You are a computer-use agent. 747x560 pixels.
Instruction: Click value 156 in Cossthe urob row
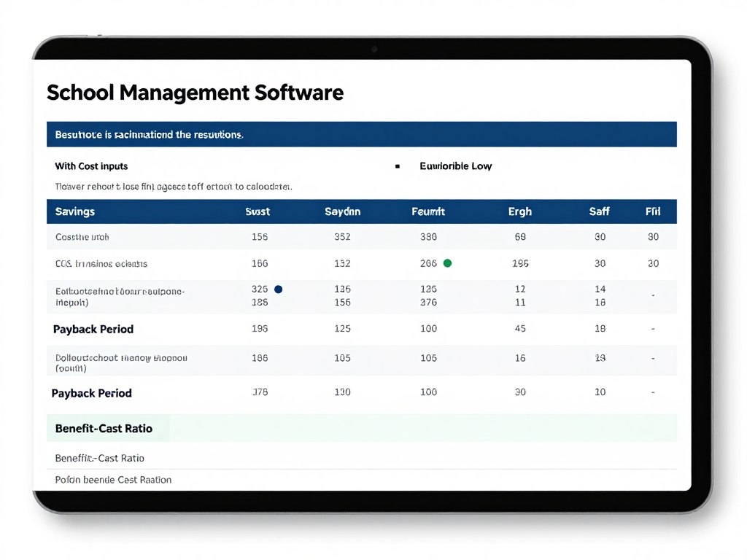[x=260, y=237]
